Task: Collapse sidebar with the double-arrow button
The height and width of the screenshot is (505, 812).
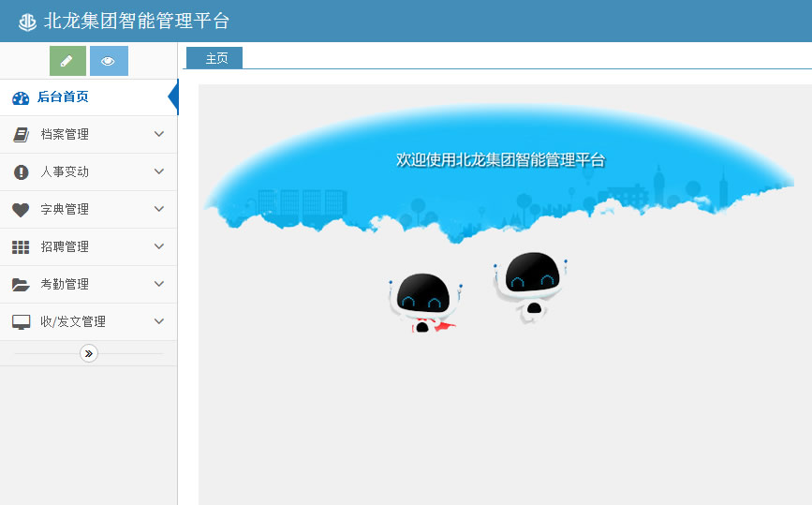Action: click(x=89, y=353)
